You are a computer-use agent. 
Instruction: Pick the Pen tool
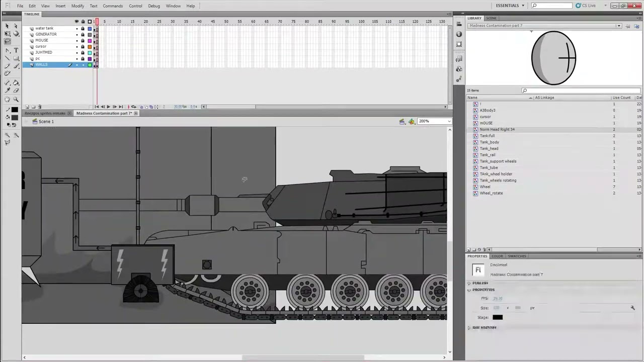click(8, 50)
